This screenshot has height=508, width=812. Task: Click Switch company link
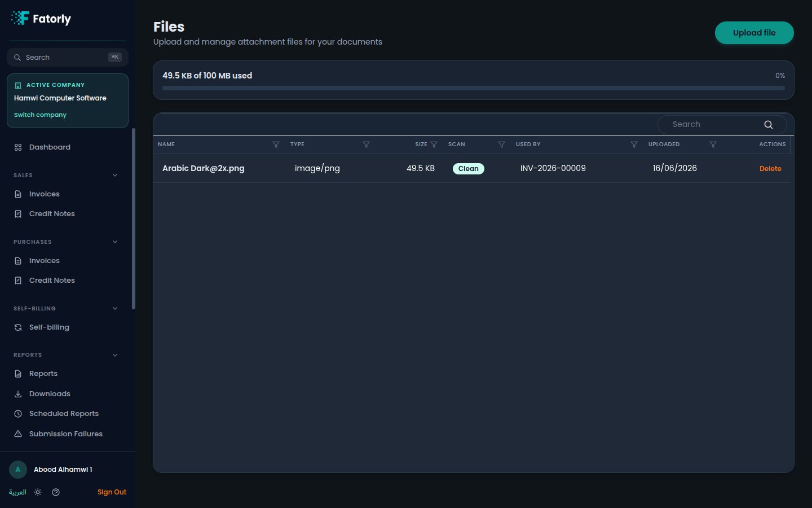[x=40, y=115]
